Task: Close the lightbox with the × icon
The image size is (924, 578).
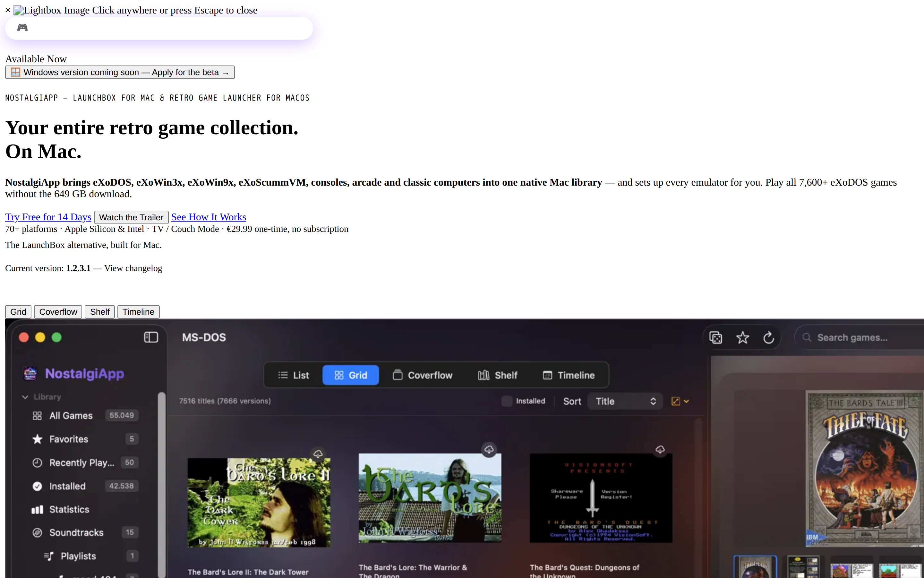Action: (8, 10)
